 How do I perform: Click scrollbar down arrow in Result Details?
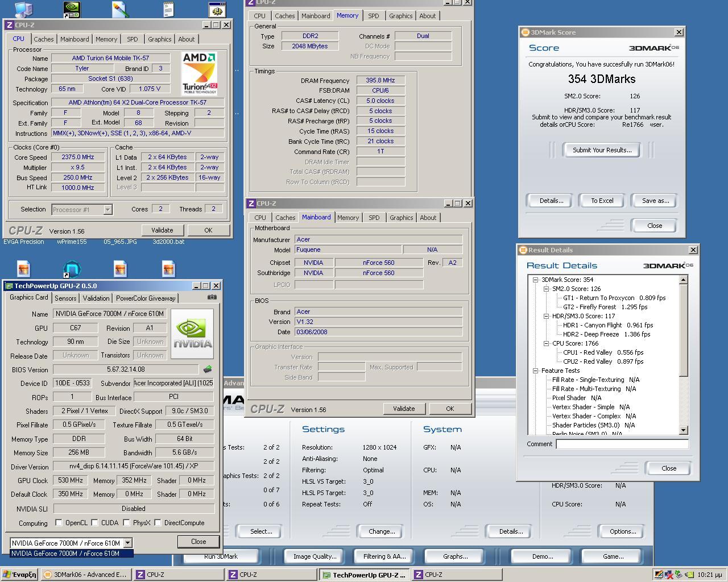[684, 430]
